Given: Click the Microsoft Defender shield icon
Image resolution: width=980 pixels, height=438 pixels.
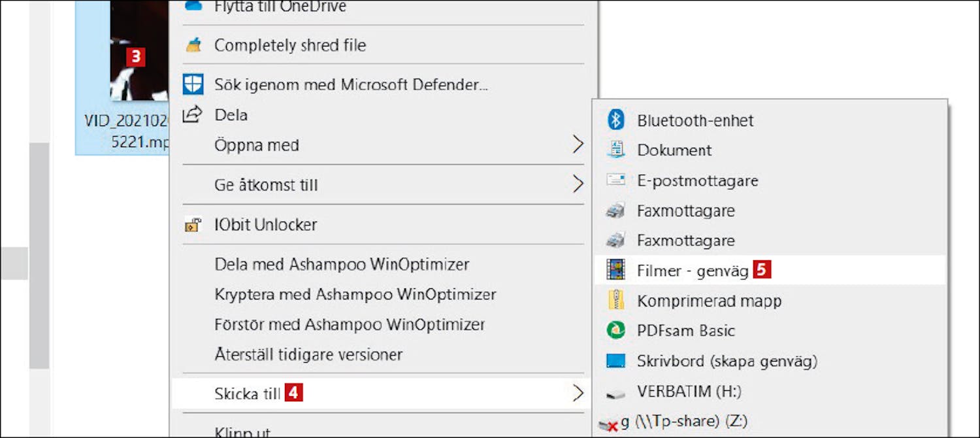Looking at the screenshot, I should 193,84.
